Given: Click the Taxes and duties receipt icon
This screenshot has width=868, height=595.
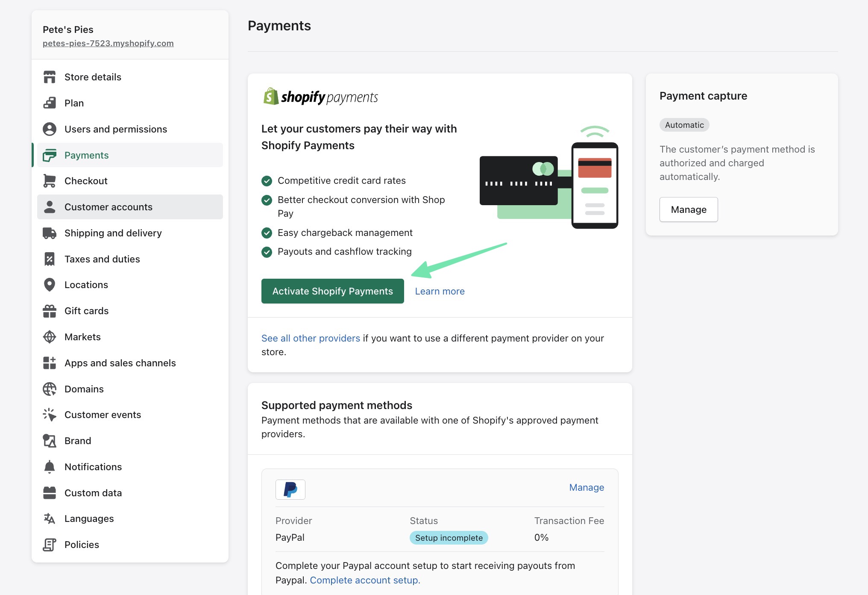Looking at the screenshot, I should [50, 259].
